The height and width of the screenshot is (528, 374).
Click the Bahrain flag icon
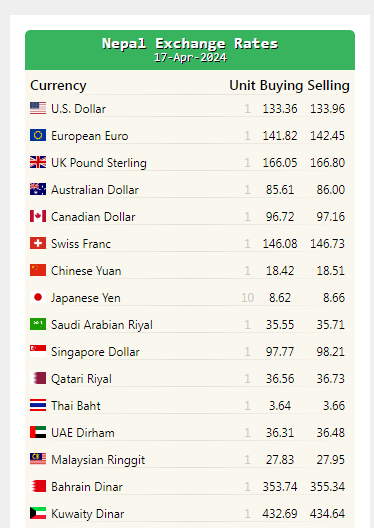tap(38, 486)
